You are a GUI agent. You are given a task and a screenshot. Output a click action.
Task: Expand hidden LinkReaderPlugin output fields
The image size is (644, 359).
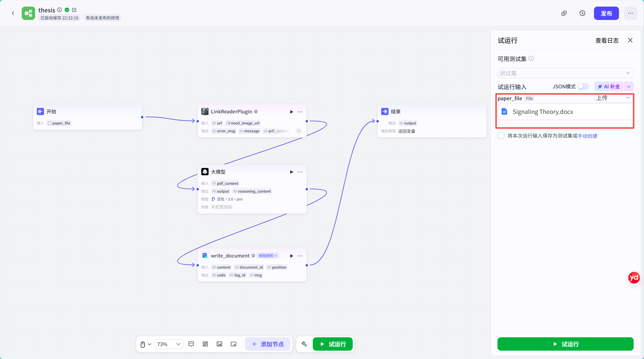point(299,131)
